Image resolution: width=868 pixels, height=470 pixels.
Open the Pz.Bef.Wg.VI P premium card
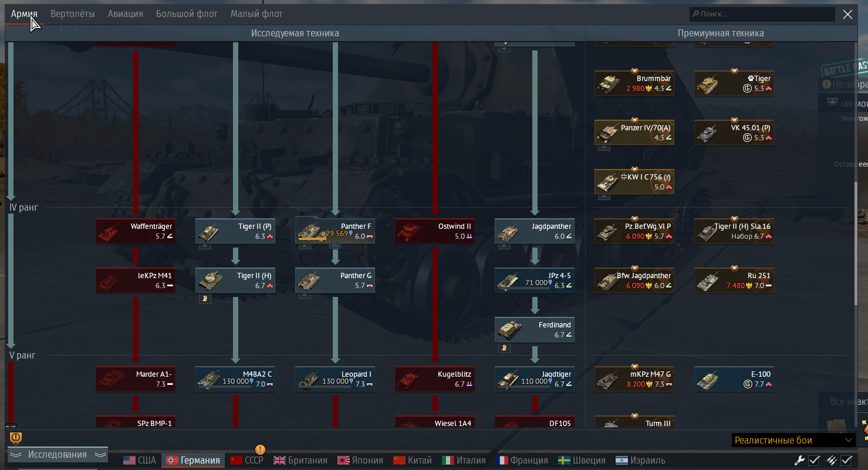(634, 231)
